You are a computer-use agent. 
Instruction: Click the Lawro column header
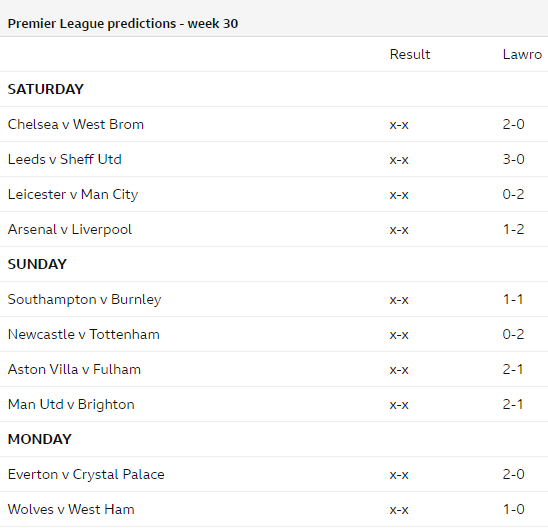[x=522, y=55]
